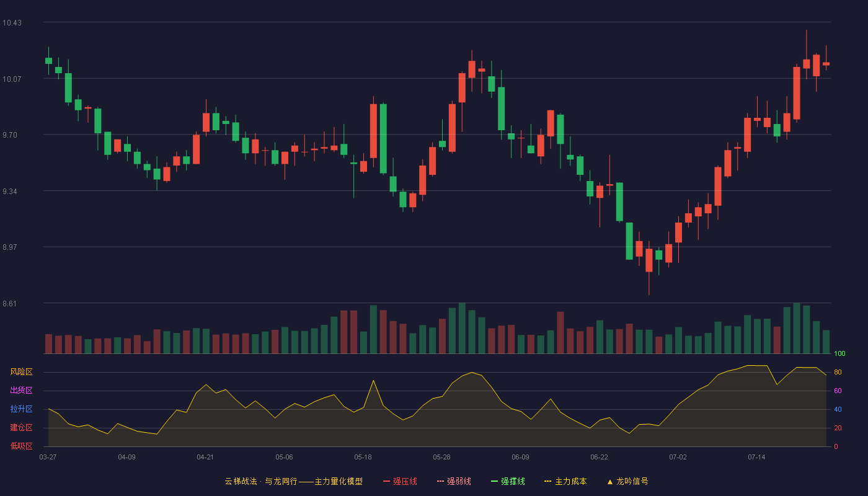
Task: Click the 10.07 price axis label
Action: pos(12,79)
